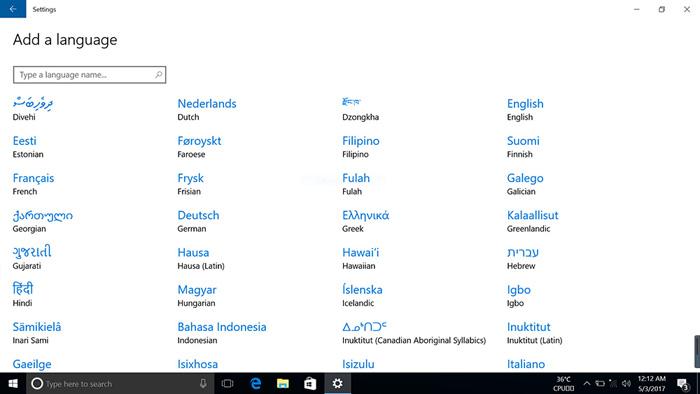Open Task View from the taskbar
700x394 pixels.
click(227, 383)
